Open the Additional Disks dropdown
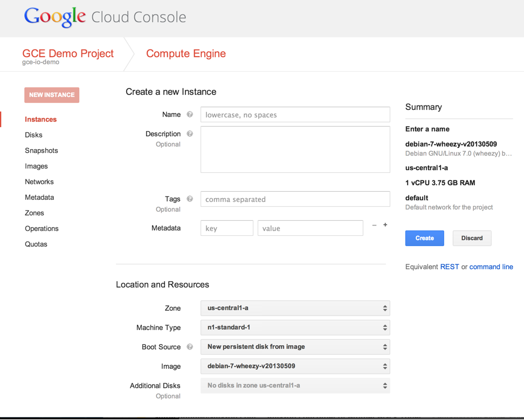The width and height of the screenshot is (524, 420). (x=295, y=386)
